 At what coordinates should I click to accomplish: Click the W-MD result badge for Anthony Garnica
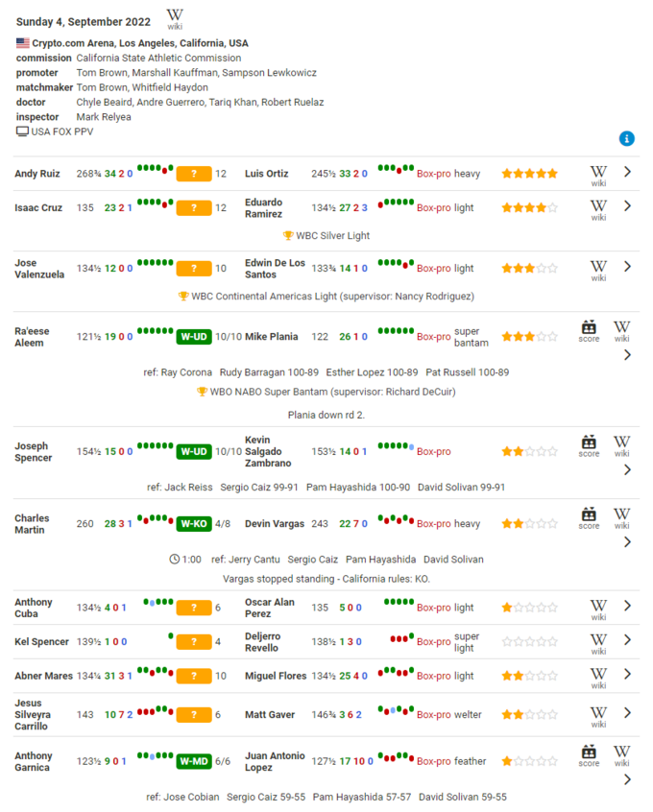click(193, 761)
